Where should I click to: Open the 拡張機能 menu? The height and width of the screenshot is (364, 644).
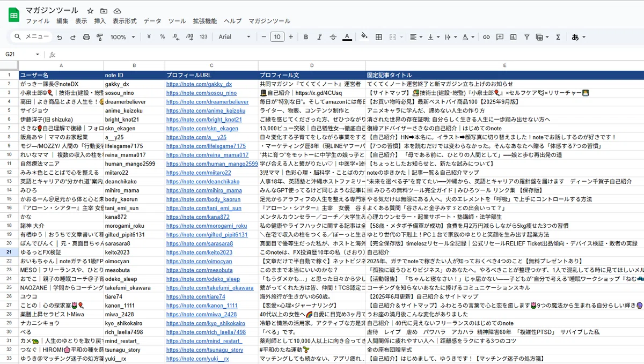[x=205, y=21]
